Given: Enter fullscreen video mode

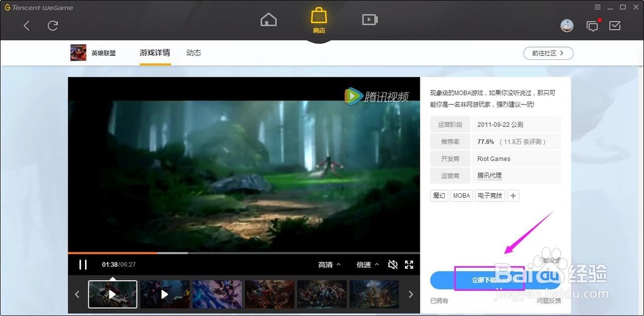Looking at the screenshot, I should click(x=409, y=265).
